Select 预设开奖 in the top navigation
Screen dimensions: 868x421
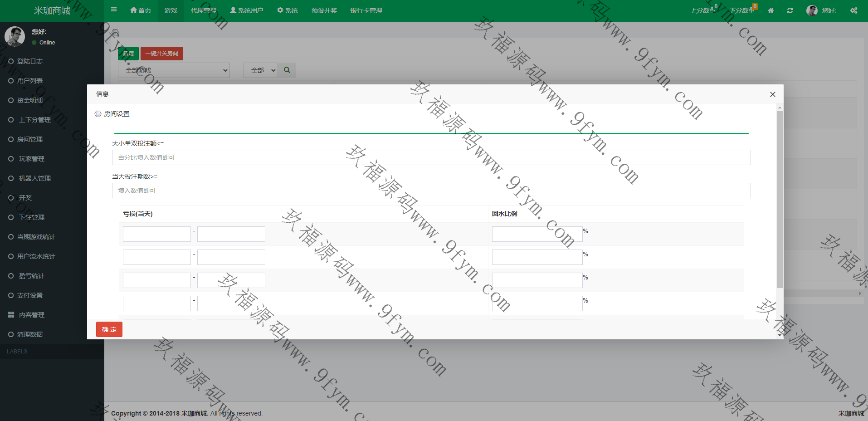coord(324,10)
